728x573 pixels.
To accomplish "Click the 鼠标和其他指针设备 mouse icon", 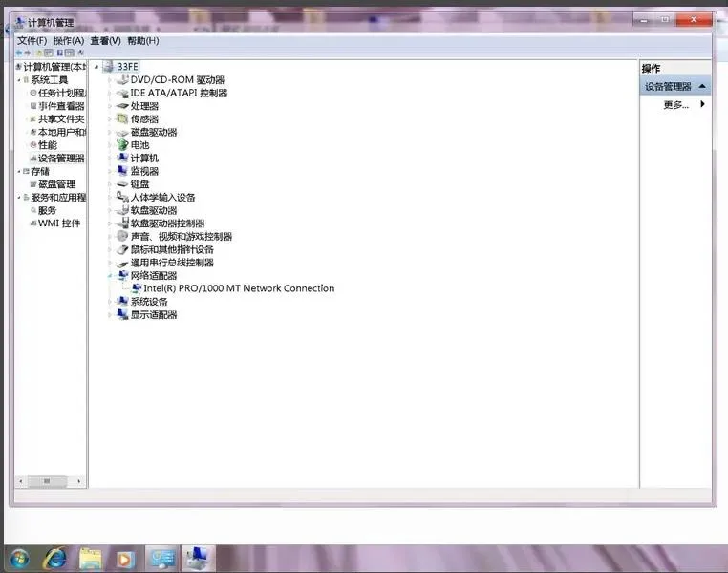I will point(122,249).
